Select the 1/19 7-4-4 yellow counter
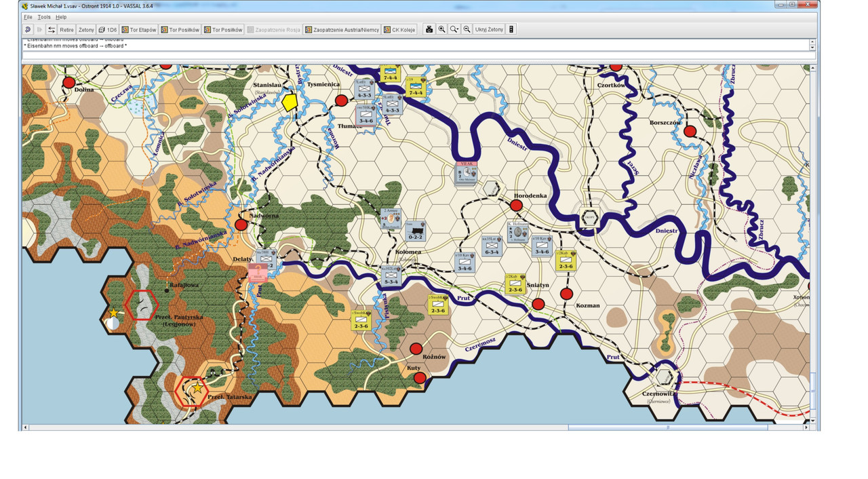Screen dimensions: 868x479 (415, 88)
